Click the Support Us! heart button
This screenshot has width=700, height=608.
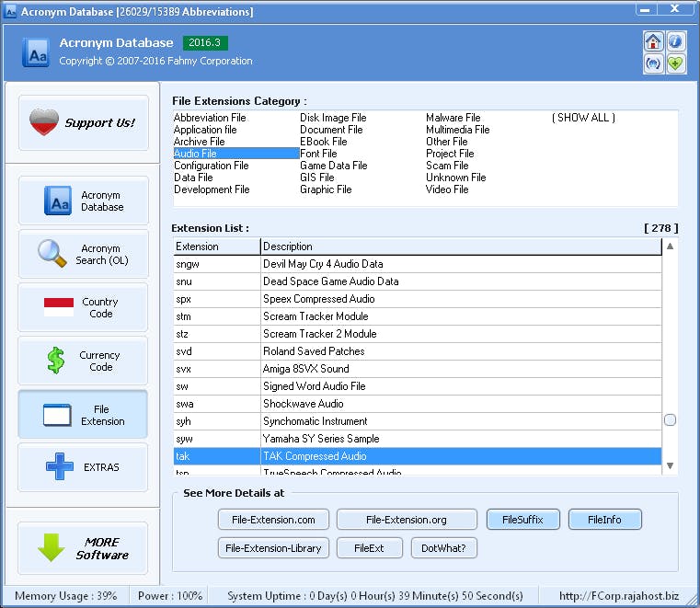pyautogui.click(x=84, y=122)
